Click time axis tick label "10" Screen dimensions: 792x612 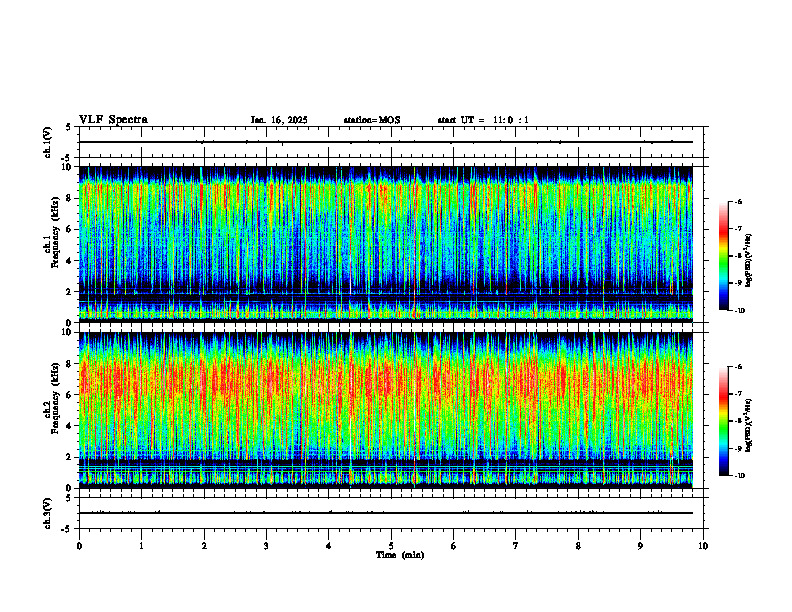pyautogui.click(x=703, y=546)
